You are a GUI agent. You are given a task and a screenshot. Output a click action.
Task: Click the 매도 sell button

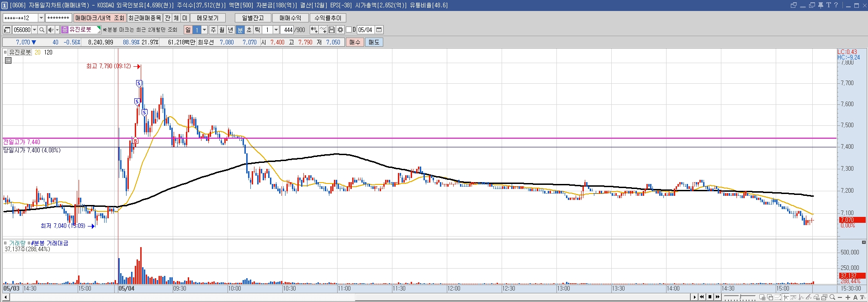[374, 42]
